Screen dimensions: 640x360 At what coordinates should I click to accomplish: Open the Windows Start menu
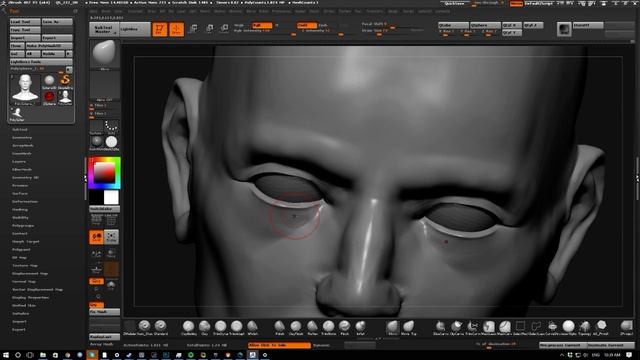click(x=6, y=355)
